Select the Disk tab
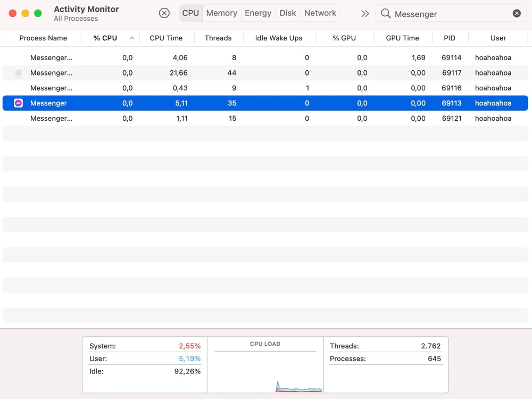Image resolution: width=532 pixels, height=399 pixels. [x=288, y=13]
